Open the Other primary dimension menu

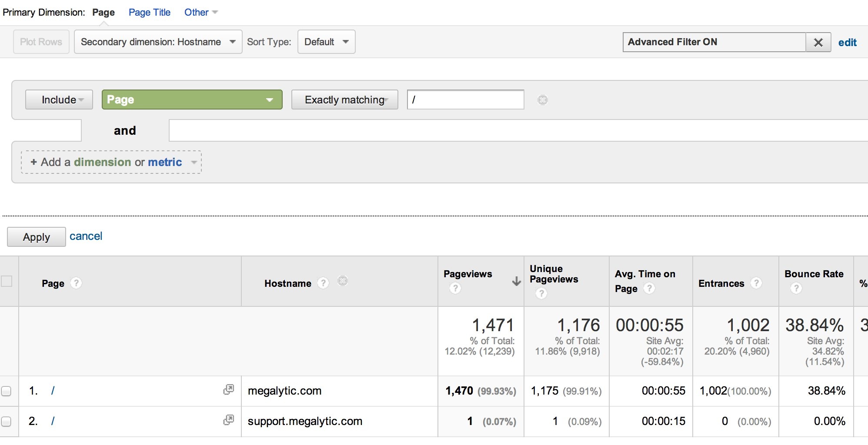(x=200, y=13)
